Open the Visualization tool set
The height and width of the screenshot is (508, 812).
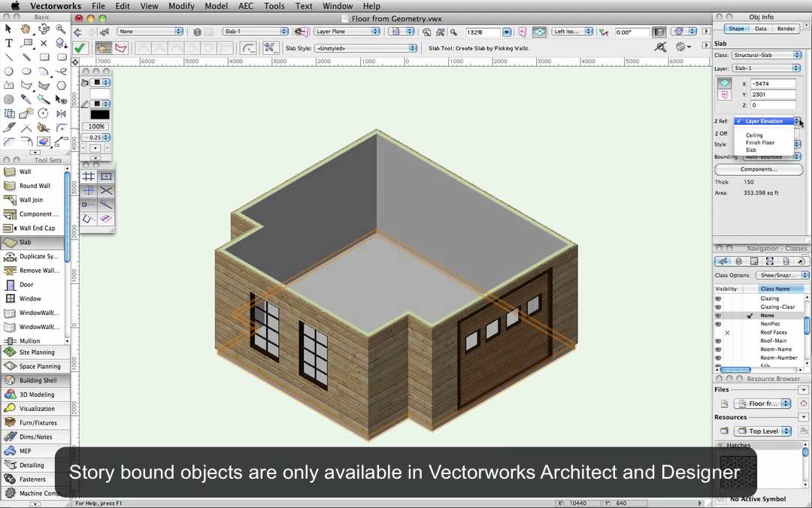pyautogui.click(x=36, y=409)
